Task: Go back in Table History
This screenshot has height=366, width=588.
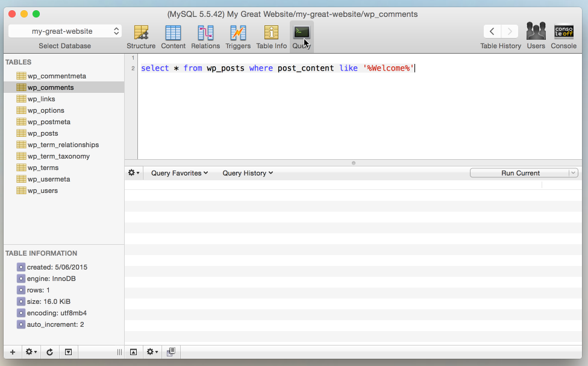Action: click(492, 31)
